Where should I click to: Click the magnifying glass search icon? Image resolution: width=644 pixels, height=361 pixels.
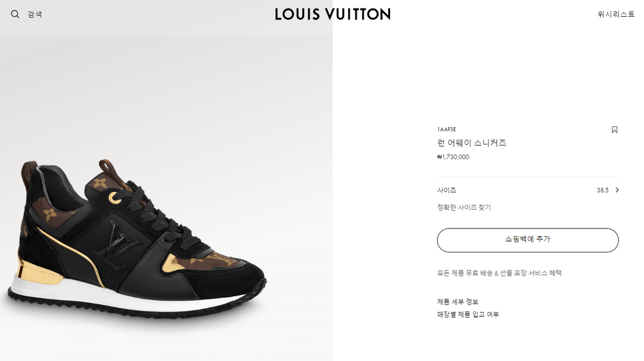15,14
